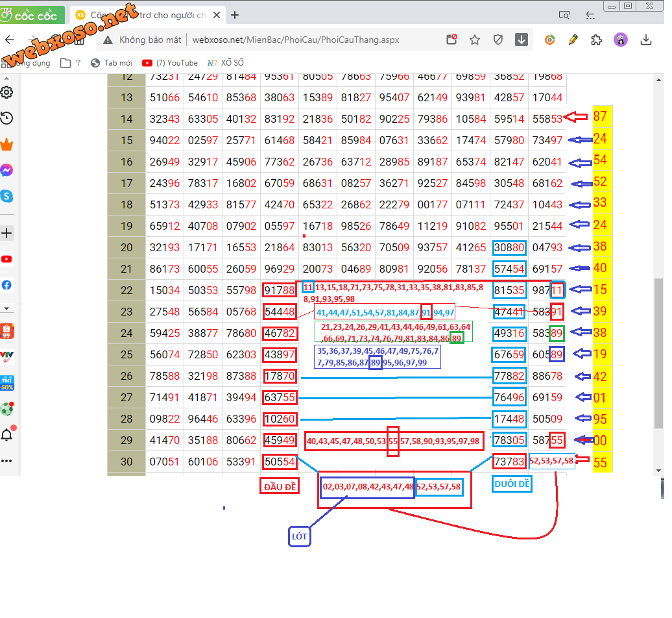This screenshot has height=618, width=672.
Task: Expand the sidebar down arrow
Action: 6,308
